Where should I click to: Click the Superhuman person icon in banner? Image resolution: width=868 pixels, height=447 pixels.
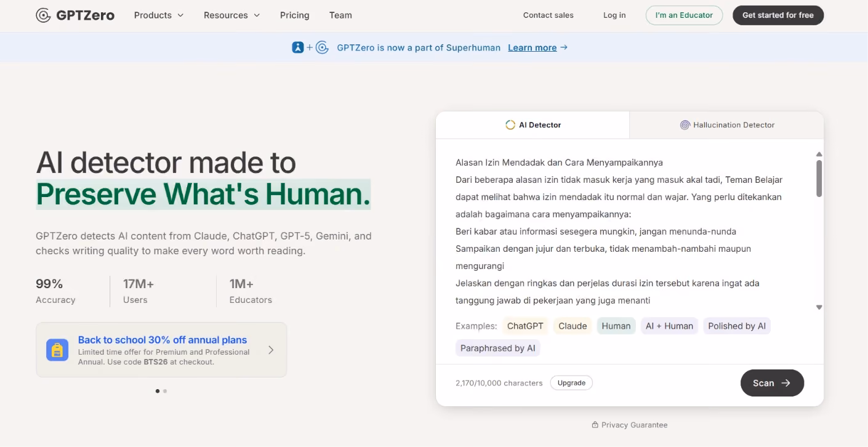298,47
